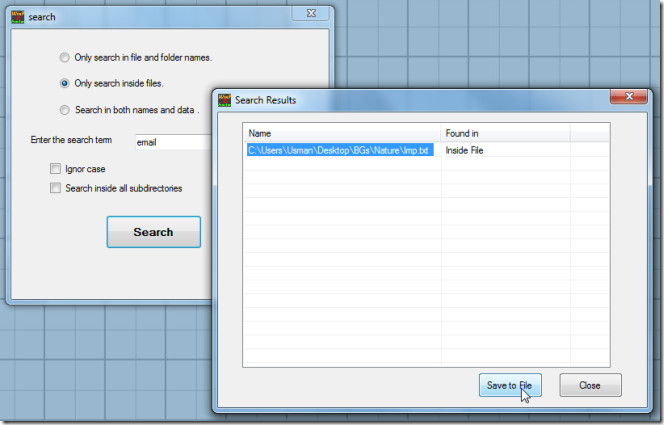Start search with the Search button
The image size is (664, 425).
pos(154,232)
